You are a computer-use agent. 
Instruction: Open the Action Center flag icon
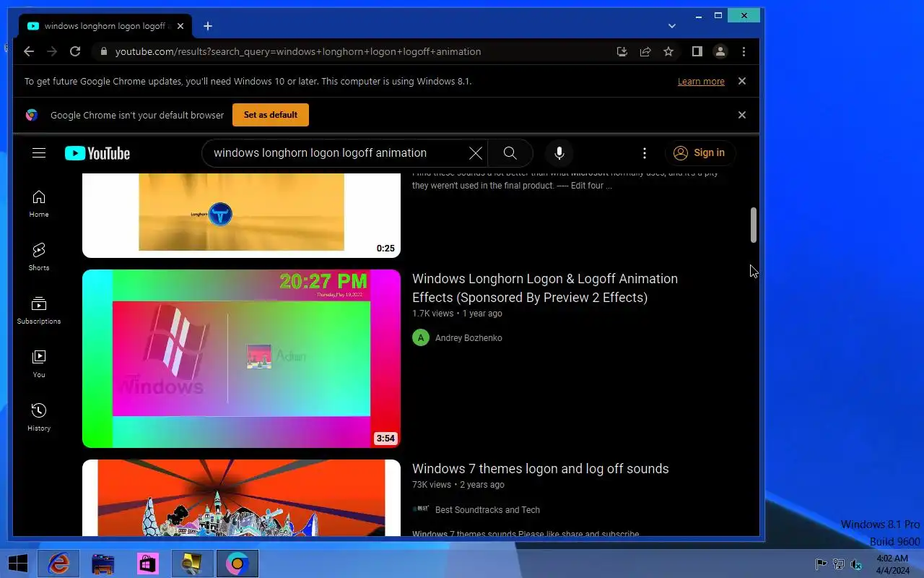821,564
